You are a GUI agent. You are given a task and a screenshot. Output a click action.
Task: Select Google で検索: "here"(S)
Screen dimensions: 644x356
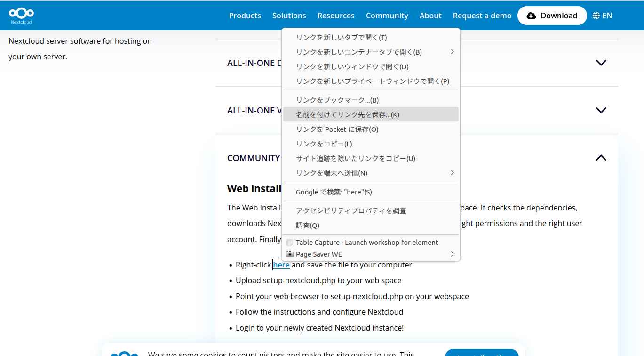pos(371,192)
